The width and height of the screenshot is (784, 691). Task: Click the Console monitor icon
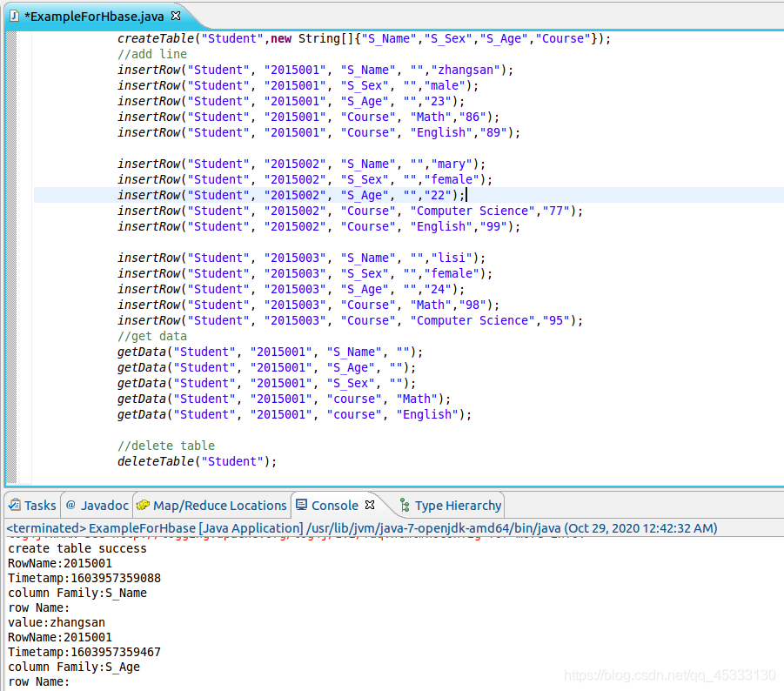(301, 505)
